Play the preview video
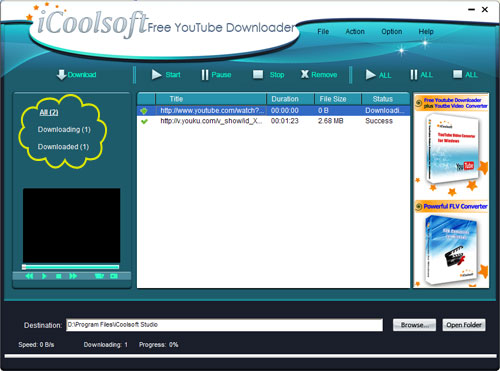Viewport: 500px width, 371px height. 44,276
